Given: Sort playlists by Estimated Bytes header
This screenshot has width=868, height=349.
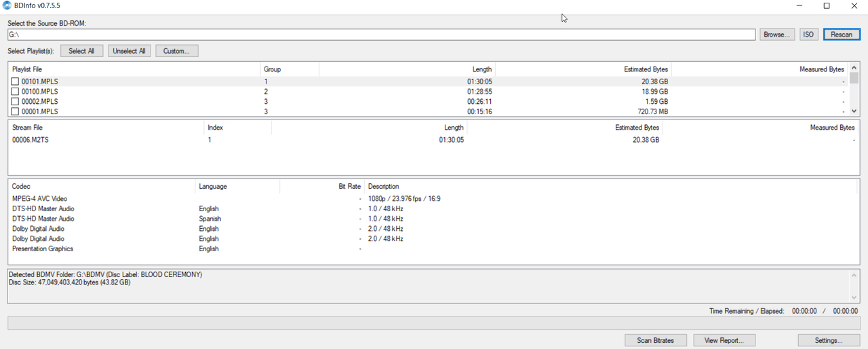Looking at the screenshot, I should pos(583,69).
